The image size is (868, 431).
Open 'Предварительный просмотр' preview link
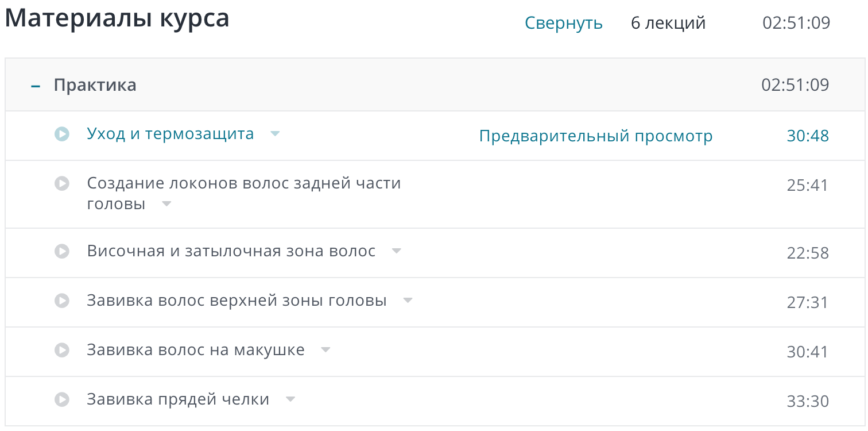point(595,136)
